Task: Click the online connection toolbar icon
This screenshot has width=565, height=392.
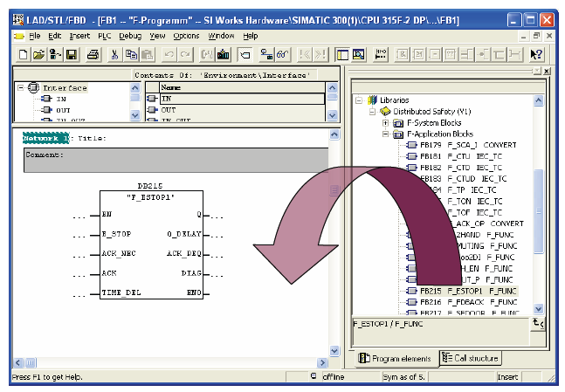Action: pos(266,55)
